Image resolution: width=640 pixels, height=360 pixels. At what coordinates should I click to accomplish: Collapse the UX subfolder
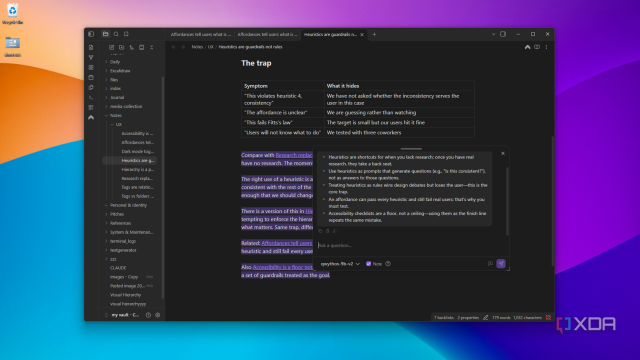tap(118, 124)
